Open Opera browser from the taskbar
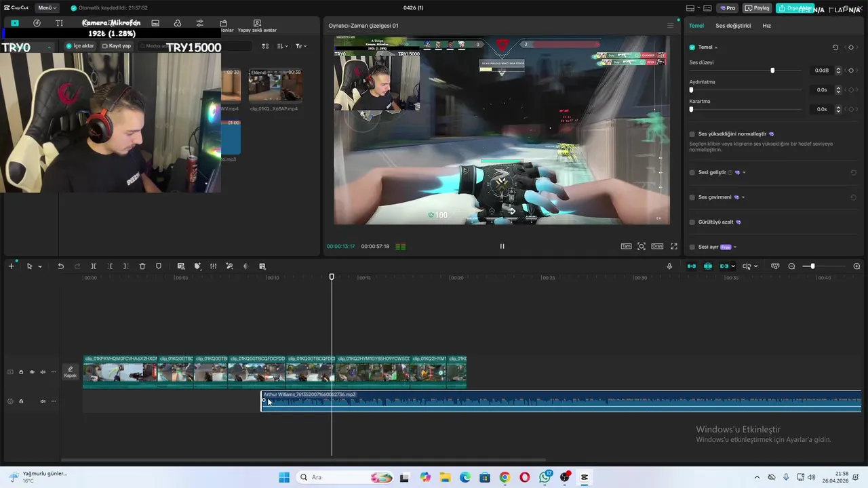This screenshot has width=868, height=488. (x=525, y=477)
